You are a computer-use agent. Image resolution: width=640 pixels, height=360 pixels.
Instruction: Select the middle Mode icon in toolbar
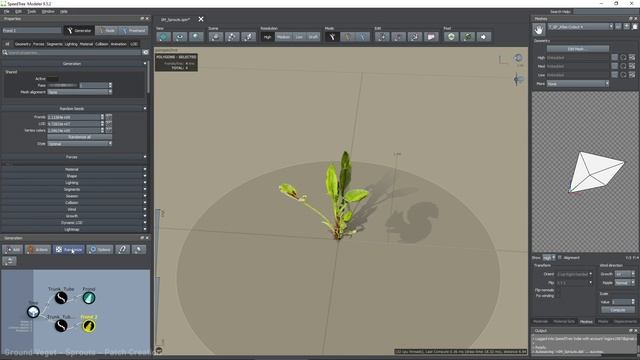point(347,37)
